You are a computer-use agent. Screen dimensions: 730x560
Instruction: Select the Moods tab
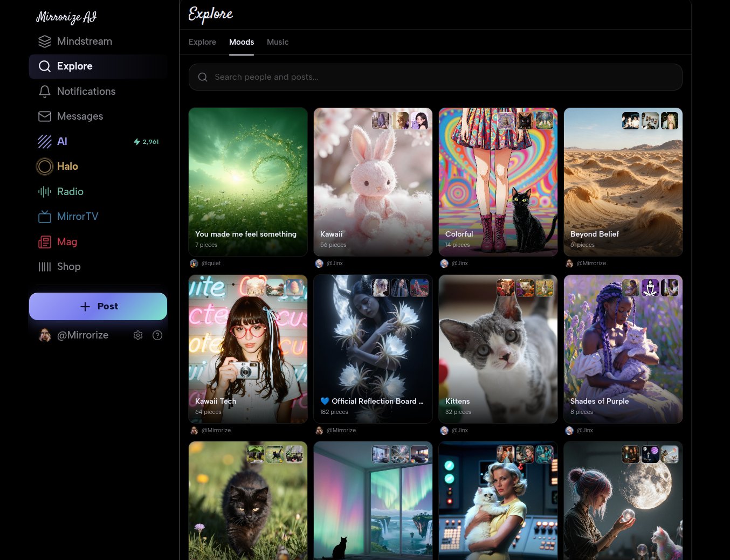(x=242, y=42)
